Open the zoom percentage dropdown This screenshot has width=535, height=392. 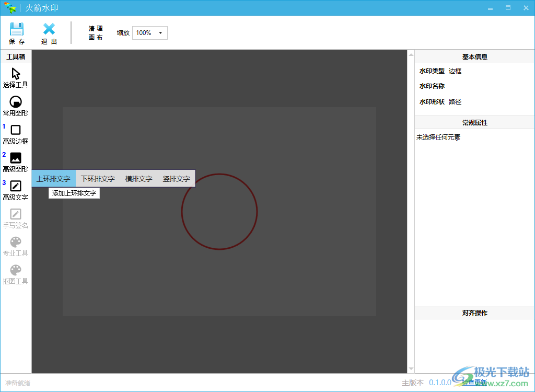(161, 32)
